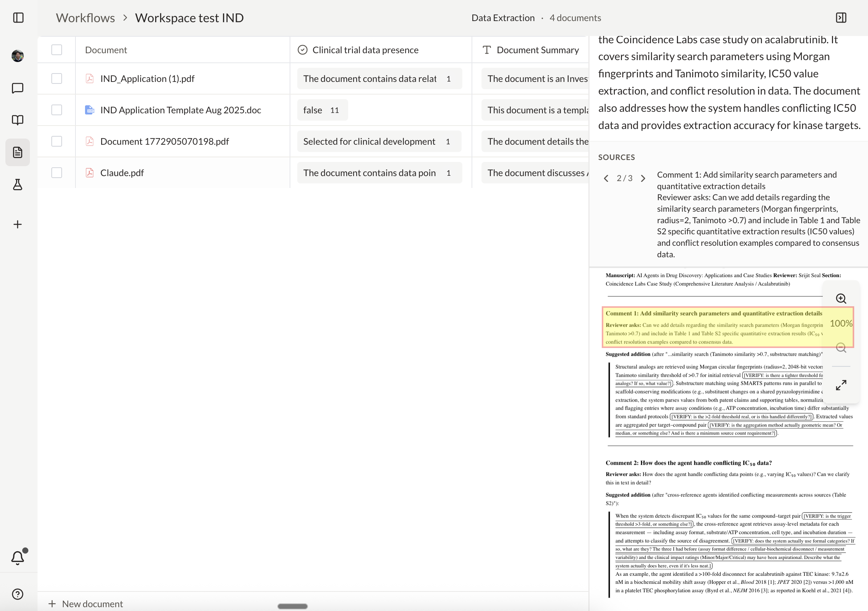Click the Comment 2 heading in preview
Viewport: 868px width, 611px height.
689,463
